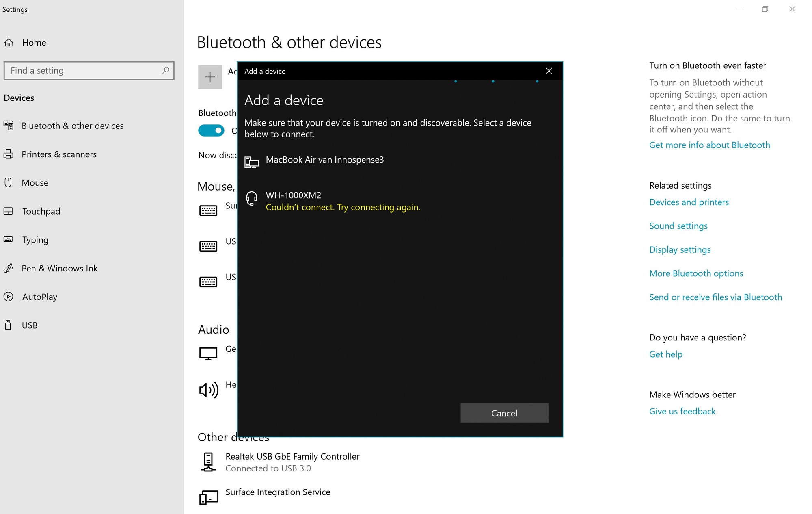Go to Mouse settings
The height and width of the screenshot is (514, 812).
(35, 182)
